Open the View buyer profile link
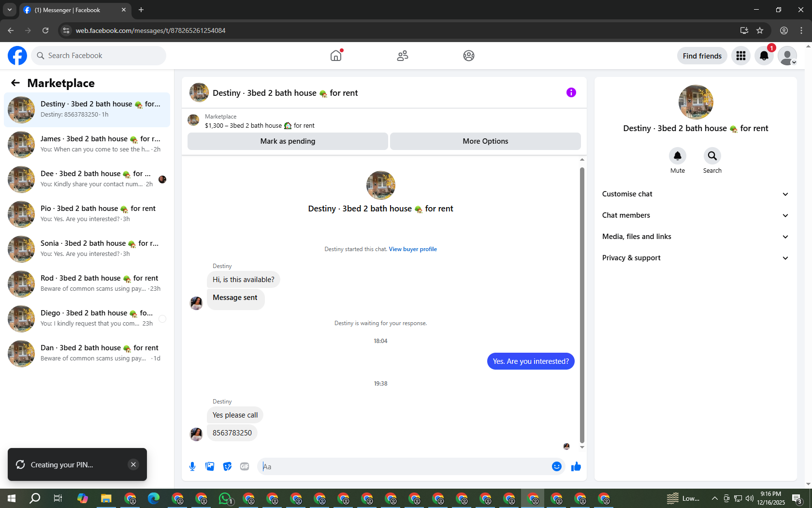The width and height of the screenshot is (812, 508). (x=413, y=249)
